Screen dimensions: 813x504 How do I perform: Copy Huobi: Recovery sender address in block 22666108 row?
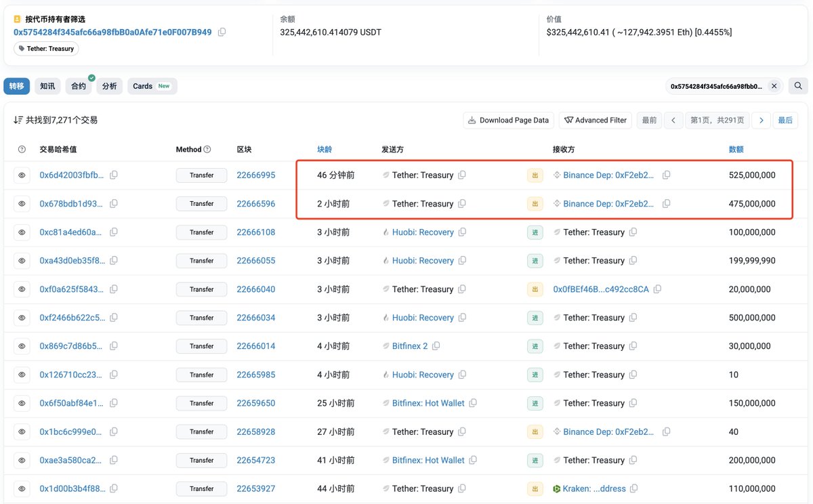point(462,232)
